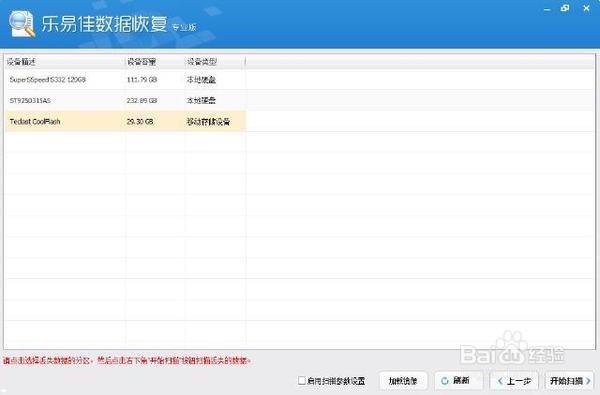Select the ST9250315AS device row
600x395 pixels.
(x=125, y=101)
